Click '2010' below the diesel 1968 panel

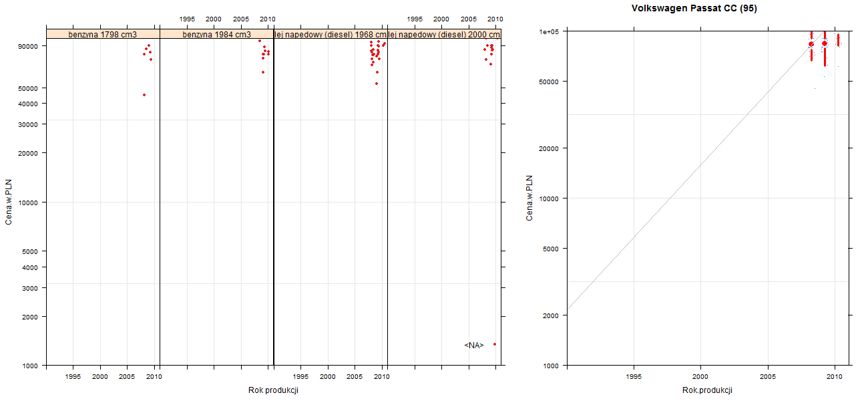[381, 377]
